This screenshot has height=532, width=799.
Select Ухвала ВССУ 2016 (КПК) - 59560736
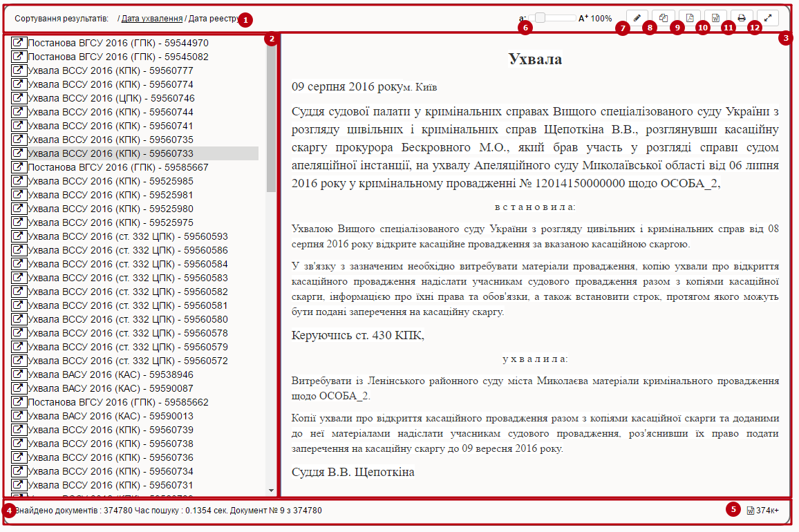click(111, 457)
